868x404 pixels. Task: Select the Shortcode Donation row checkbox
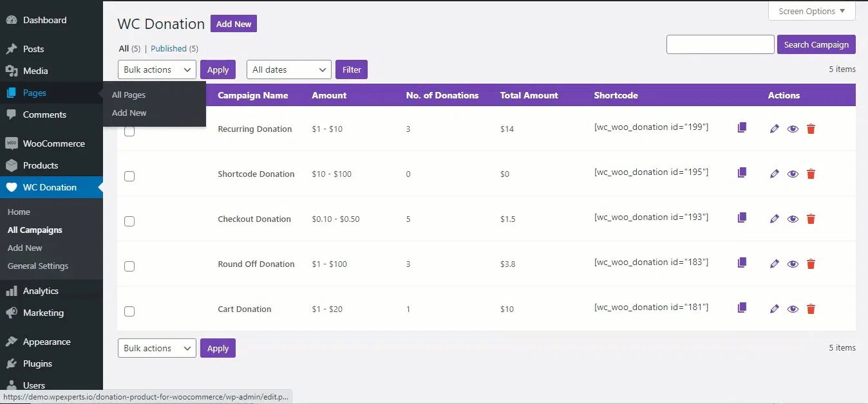pyautogui.click(x=129, y=176)
